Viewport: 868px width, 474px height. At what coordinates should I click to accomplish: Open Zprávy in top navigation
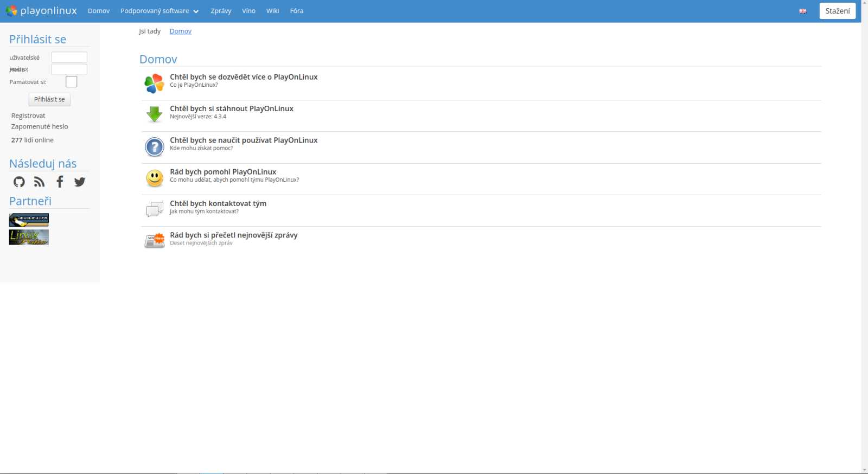221,11
